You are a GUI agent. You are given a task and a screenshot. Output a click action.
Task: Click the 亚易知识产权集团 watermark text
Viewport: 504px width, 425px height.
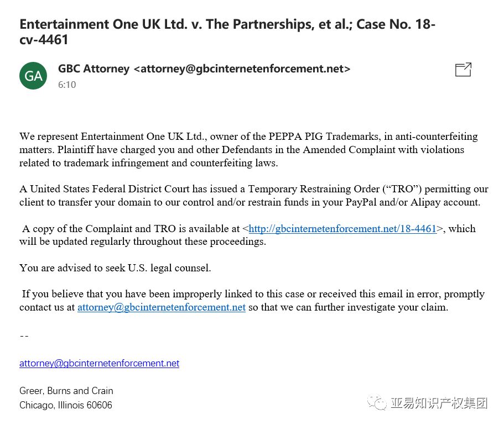(x=439, y=403)
